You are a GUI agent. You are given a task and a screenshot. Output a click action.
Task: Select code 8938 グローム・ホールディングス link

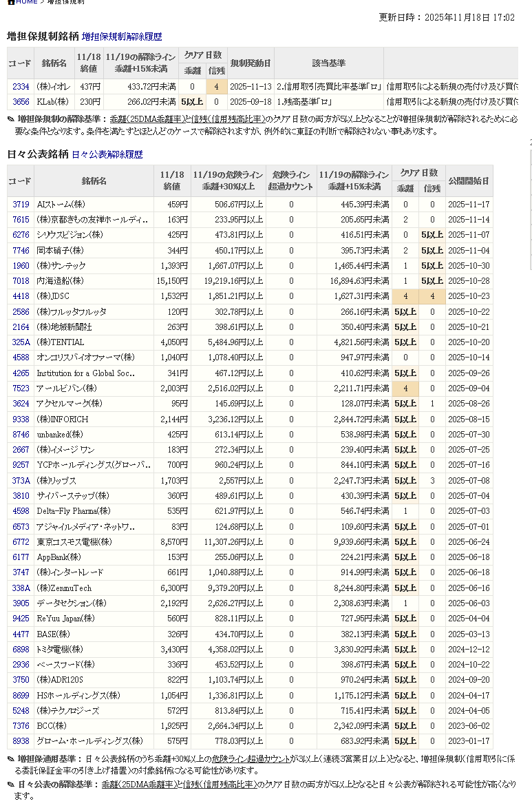click(21, 741)
